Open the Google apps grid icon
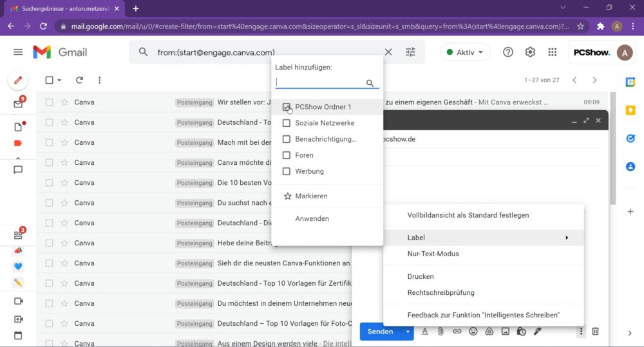The image size is (644, 347). click(553, 52)
